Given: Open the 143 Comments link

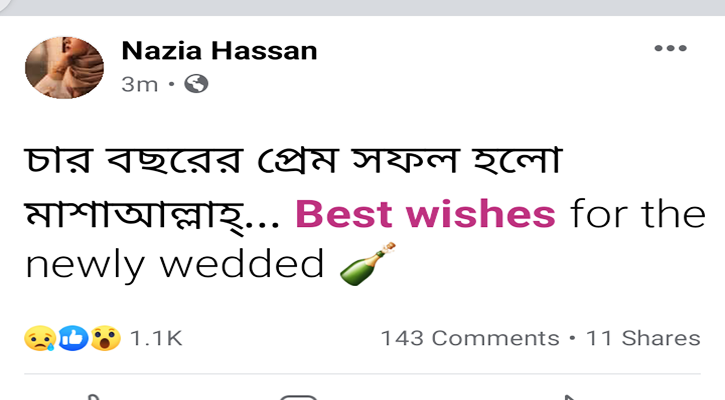Looking at the screenshot, I should (x=469, y=339).
